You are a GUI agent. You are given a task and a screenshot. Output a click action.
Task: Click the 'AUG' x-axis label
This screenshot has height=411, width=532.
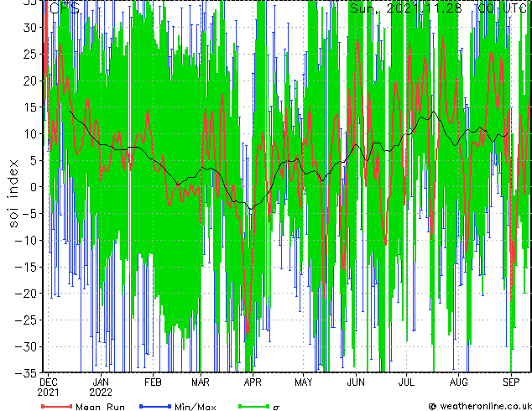[459, 382]
